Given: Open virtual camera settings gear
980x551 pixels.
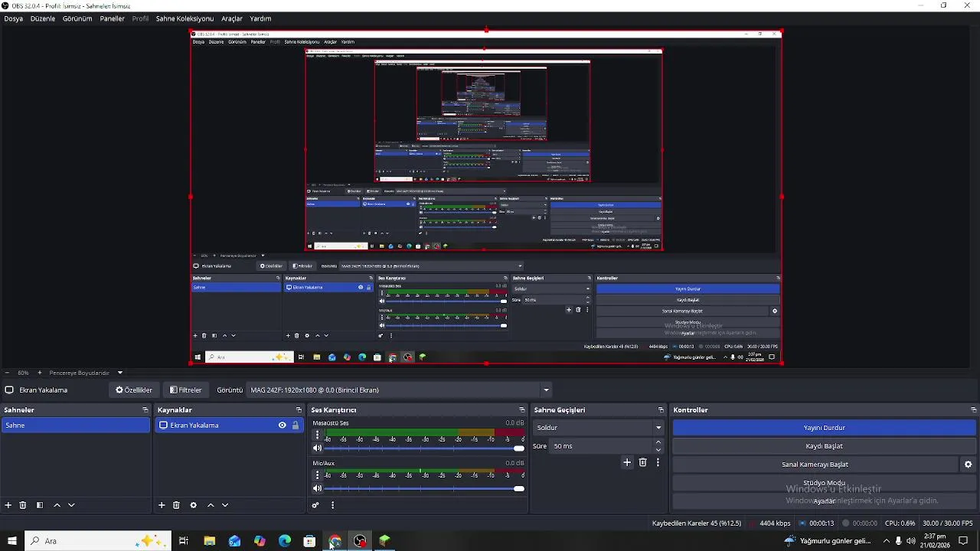Looking at the screenshot, I should pyautogui.click(x=968, y=465).
